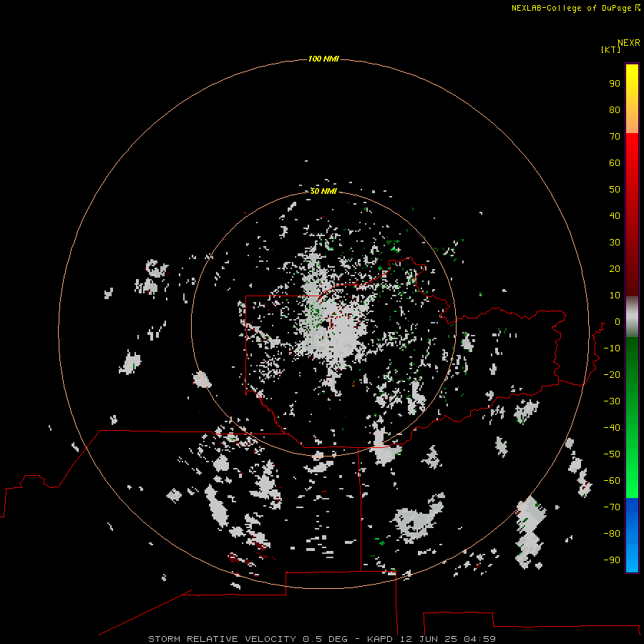Click the -10 value on the velocity scale
Screen dimensions: 644x644
click(612, 348)
